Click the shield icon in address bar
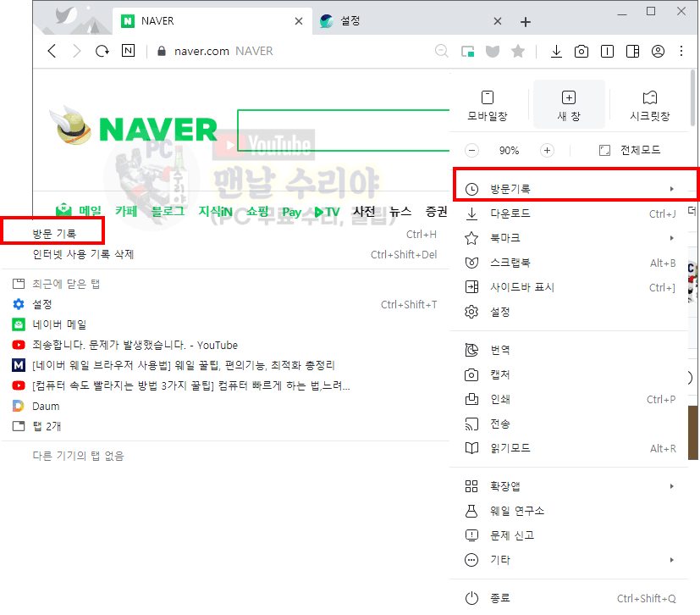 click(x=493, y=52)
